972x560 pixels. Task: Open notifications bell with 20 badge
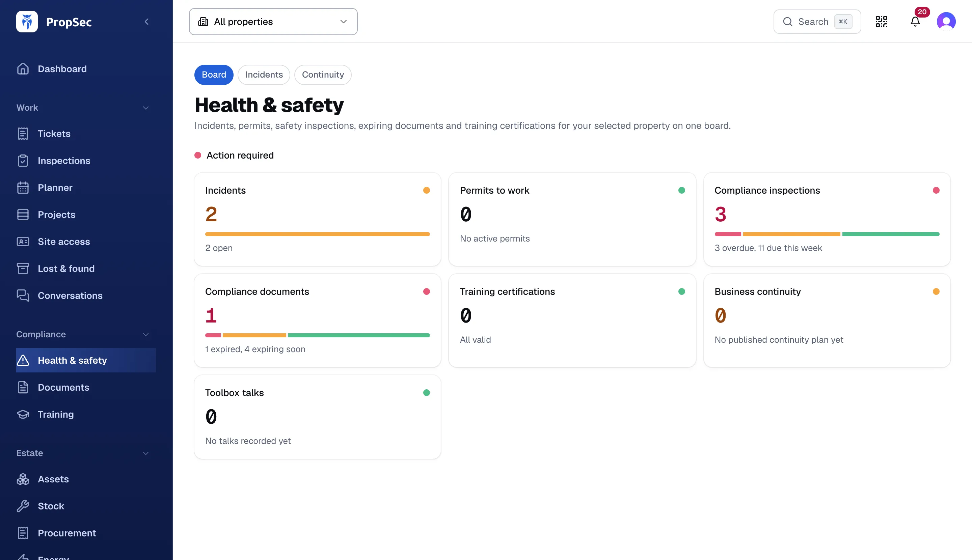point(915,22)
